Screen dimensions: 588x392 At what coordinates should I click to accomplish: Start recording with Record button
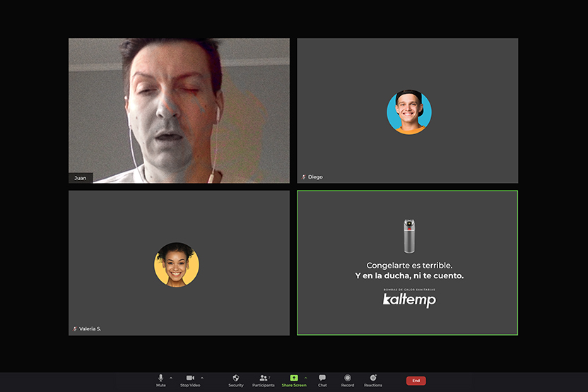(348, 381)
